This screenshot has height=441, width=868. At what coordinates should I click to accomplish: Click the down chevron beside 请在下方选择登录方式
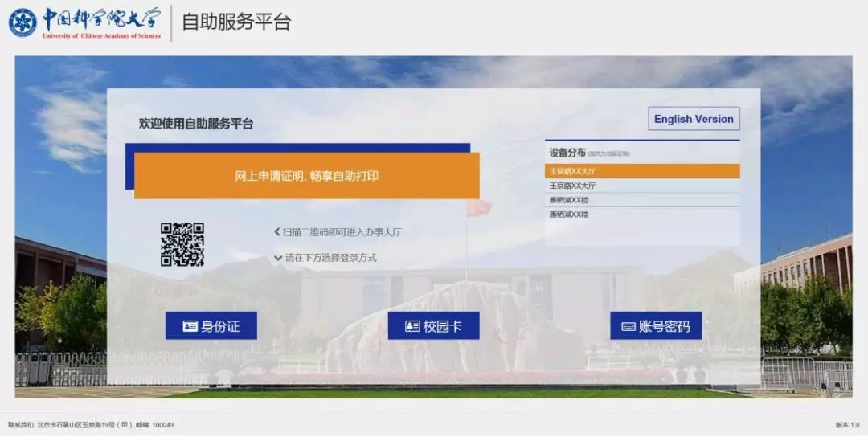277,258
